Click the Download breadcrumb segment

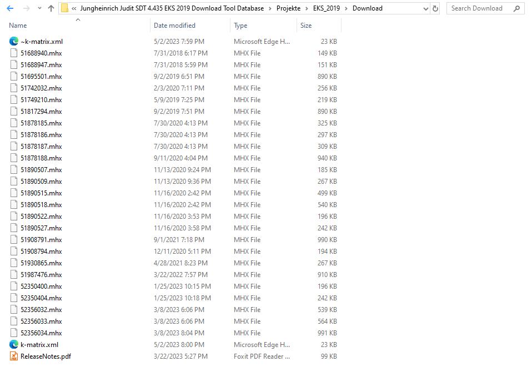368,8
